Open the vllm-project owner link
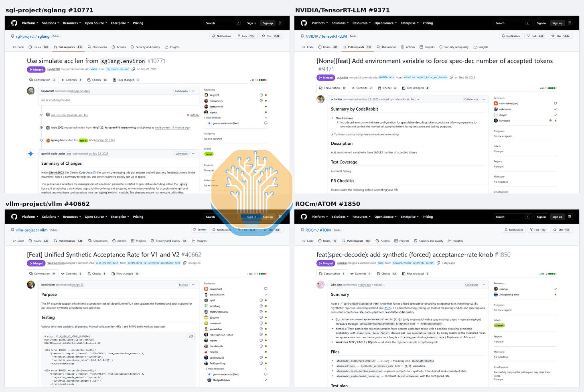 coord(26,230)
